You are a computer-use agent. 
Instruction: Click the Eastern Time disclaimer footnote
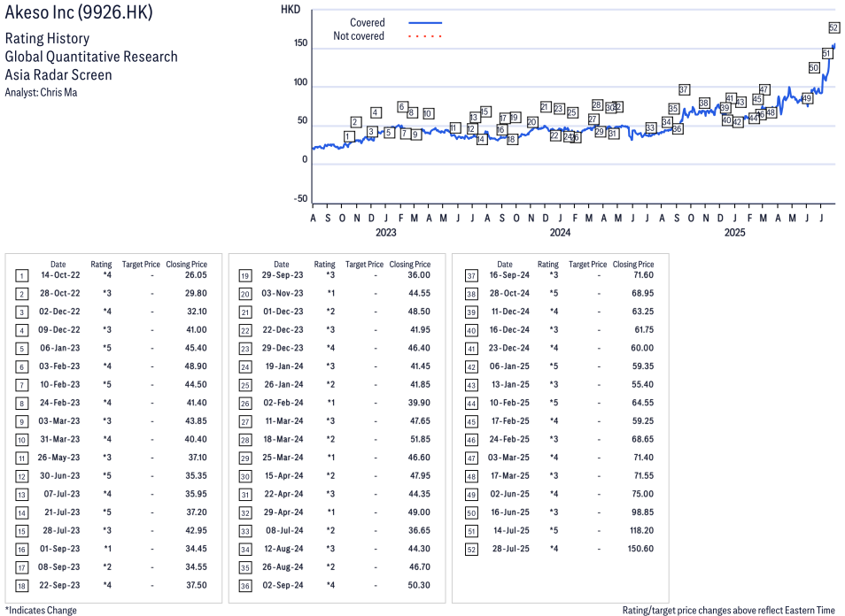pos(729,610)
